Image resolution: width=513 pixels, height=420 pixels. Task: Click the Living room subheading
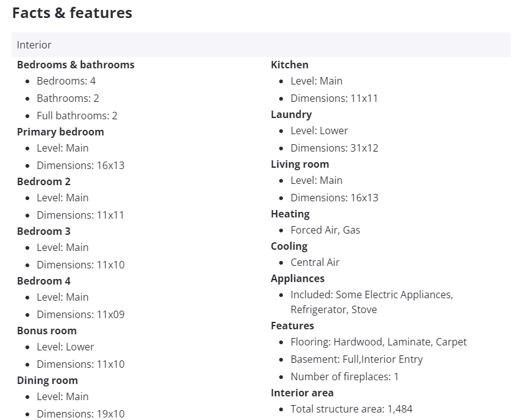pyautogui.click(x=300, y=164)
